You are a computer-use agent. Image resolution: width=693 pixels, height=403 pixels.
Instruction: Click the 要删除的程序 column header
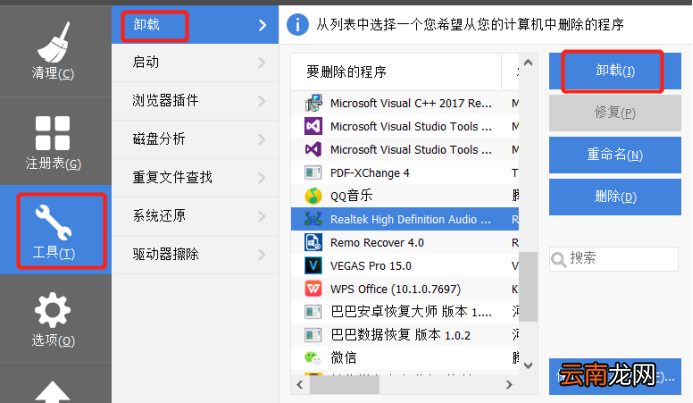point(396,72)
